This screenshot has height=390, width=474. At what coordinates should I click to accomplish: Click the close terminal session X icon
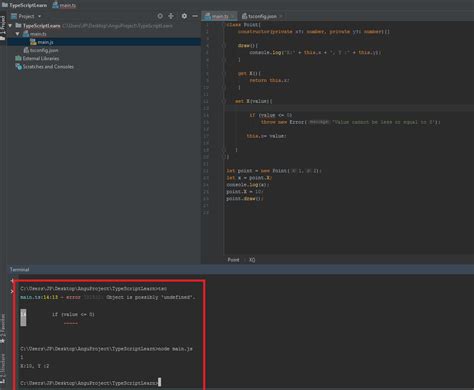(x=12, y=291)
